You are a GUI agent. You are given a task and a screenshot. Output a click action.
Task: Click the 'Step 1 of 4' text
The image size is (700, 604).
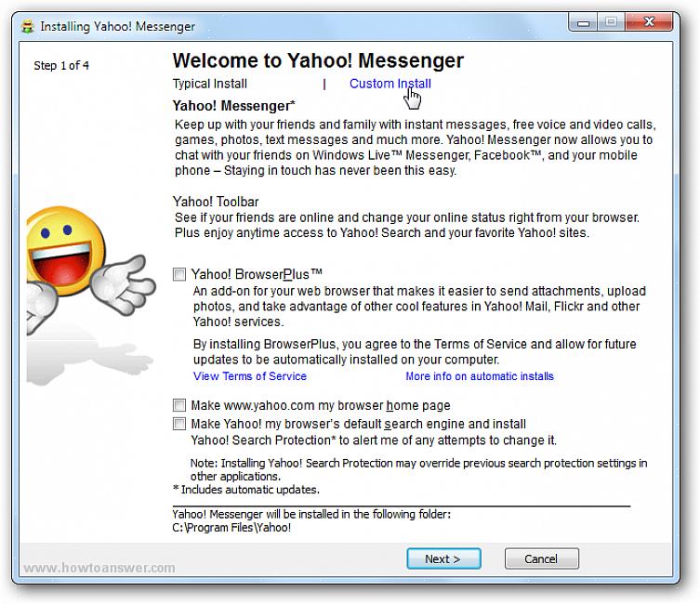pos(61,66)
